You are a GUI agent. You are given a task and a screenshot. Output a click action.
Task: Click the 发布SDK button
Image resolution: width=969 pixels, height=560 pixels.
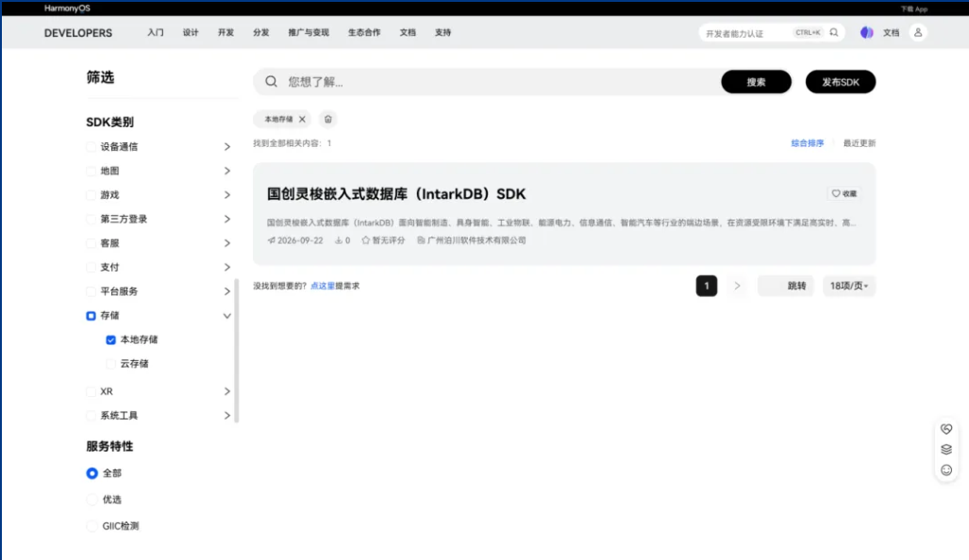click(x=841, y=81)
